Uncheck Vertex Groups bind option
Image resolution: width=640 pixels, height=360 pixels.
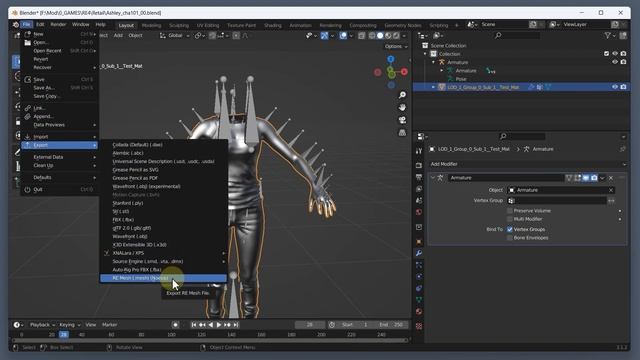[510, 229]
